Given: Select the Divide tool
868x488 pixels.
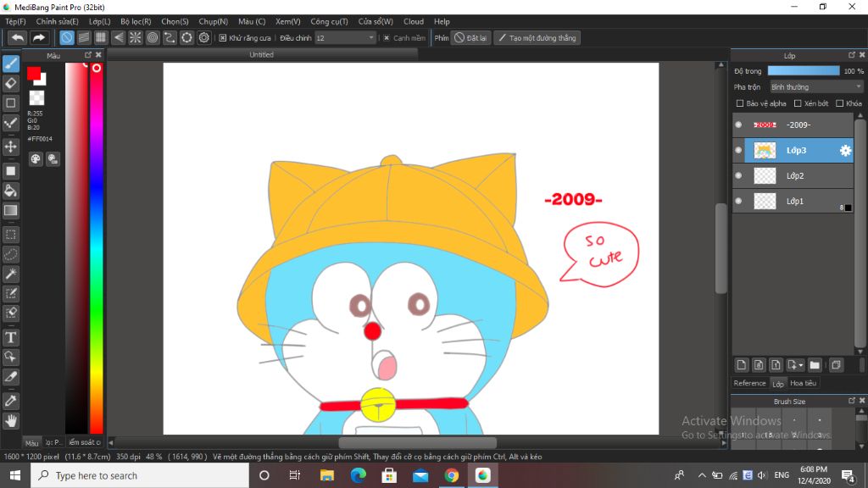Looking at the screenshot, I should pyautogui.click(x=11, y=377).
